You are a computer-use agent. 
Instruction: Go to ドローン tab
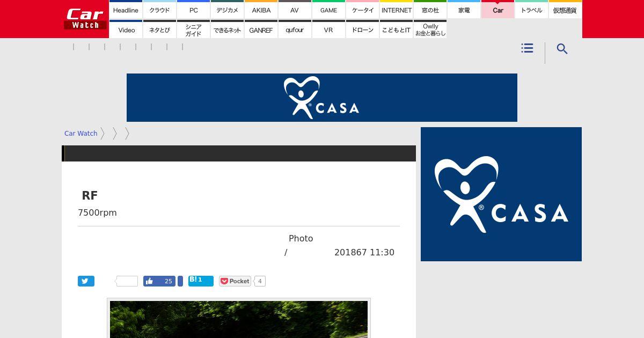coord(362,30)
